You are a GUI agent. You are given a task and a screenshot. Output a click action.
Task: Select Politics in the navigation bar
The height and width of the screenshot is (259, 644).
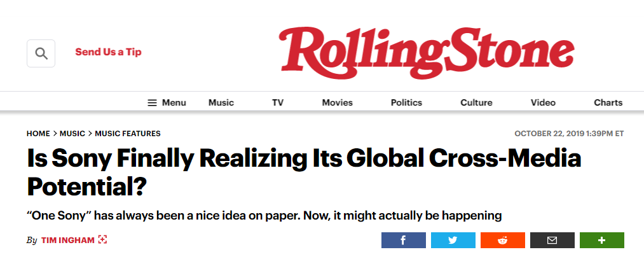click(406, 103)
